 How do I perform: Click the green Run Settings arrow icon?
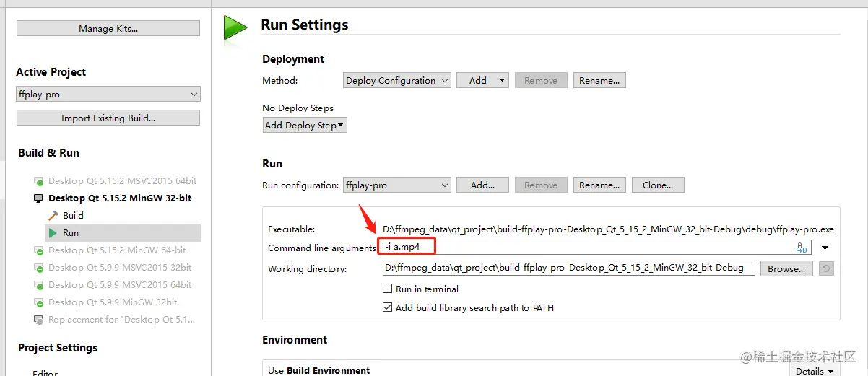coord(235,27)
